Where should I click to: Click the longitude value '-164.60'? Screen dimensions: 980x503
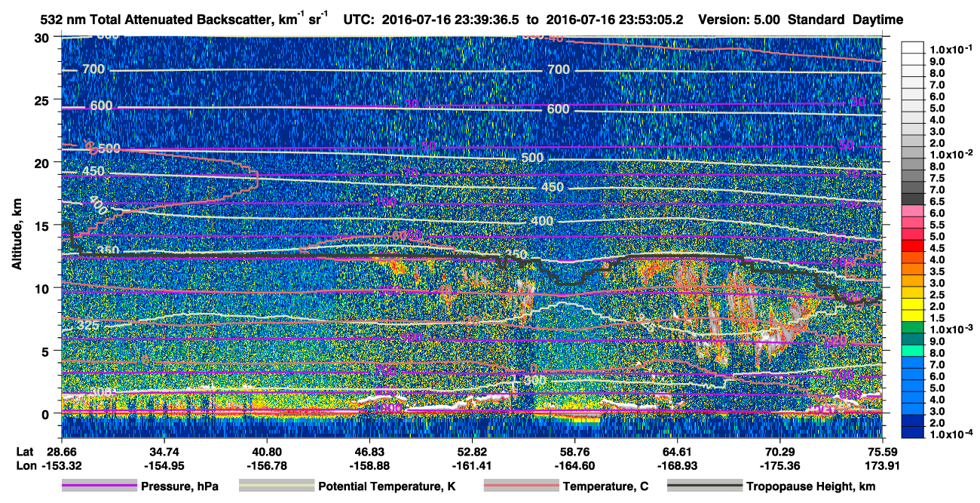574,465
